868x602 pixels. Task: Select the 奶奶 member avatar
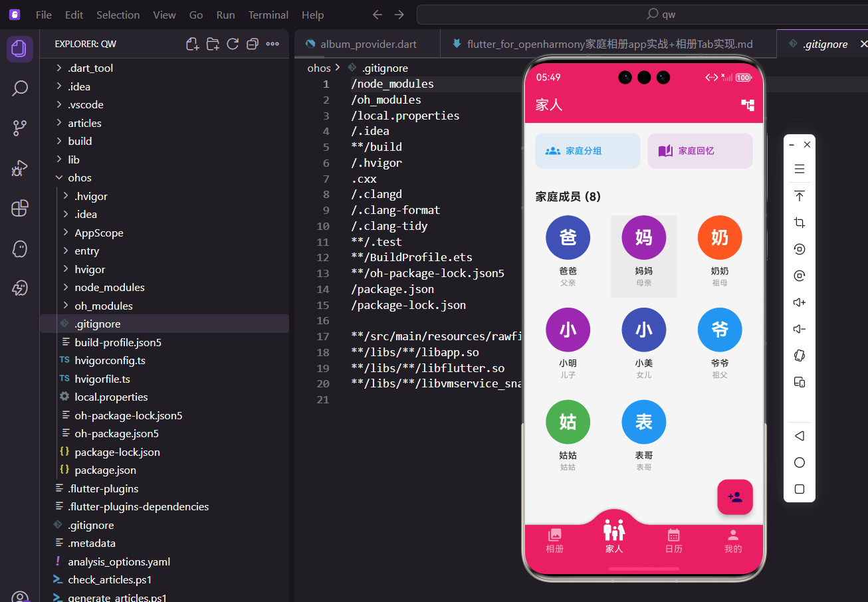click(x=720, y=237)
